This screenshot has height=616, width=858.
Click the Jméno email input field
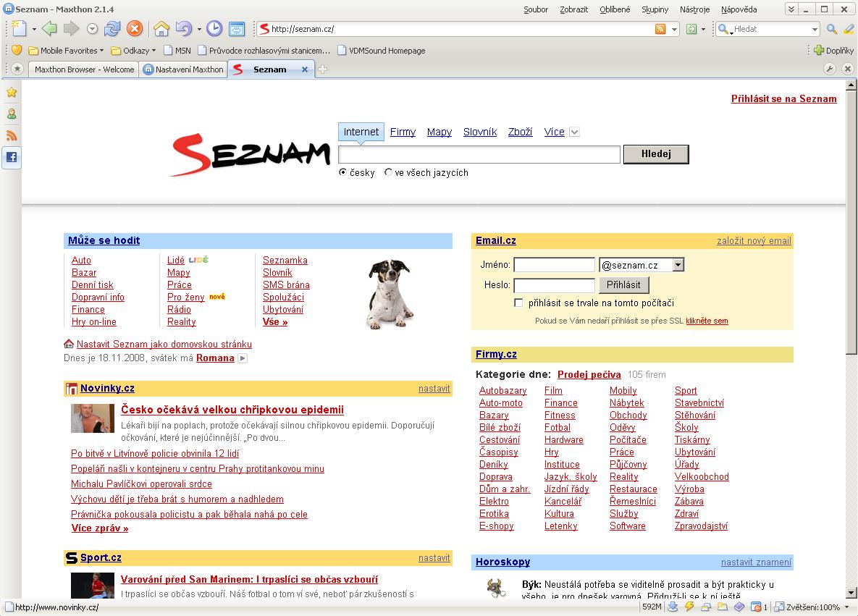(555, 265)
